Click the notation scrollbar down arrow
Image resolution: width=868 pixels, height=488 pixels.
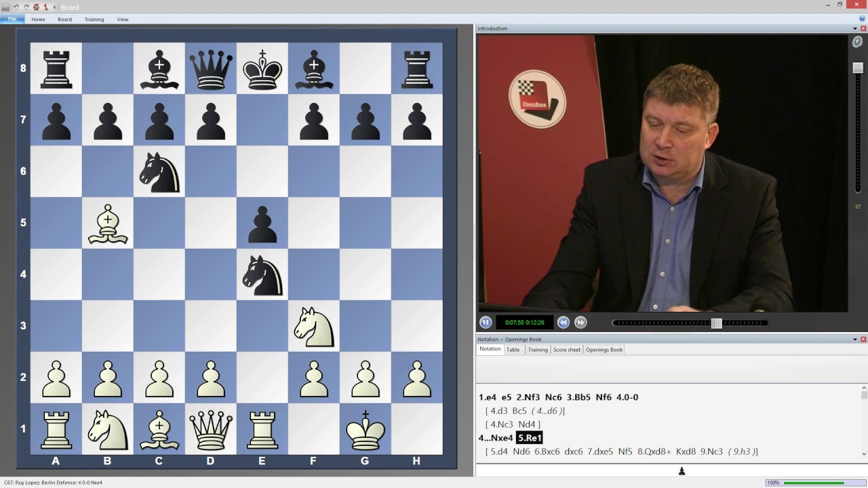coord(864,454)
